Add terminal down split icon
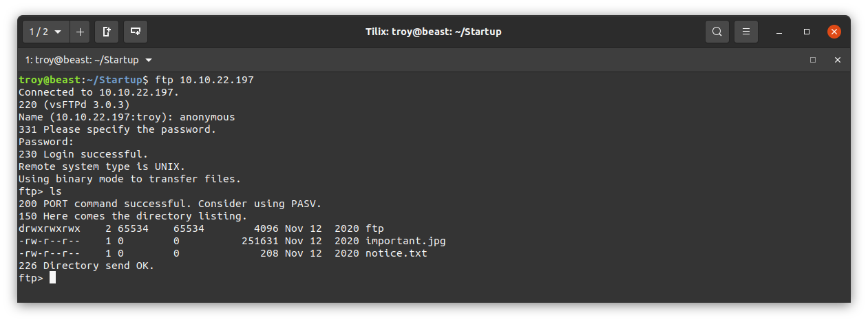Image resolution: width=868 pixels, height=322 pixels. [136, 32]
